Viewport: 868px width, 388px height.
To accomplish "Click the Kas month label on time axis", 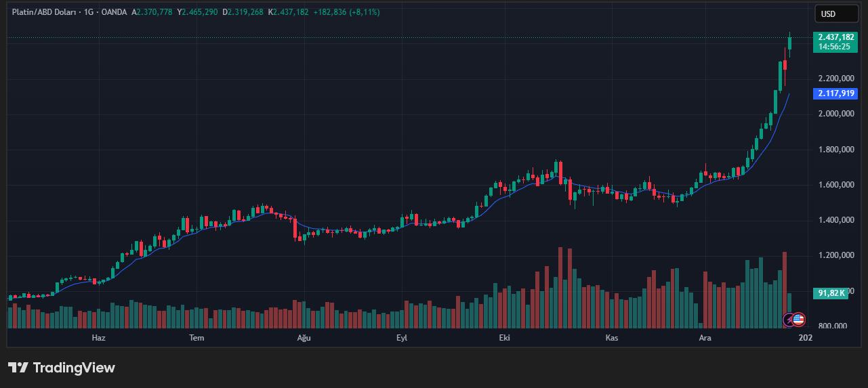I will click(611, 337).
